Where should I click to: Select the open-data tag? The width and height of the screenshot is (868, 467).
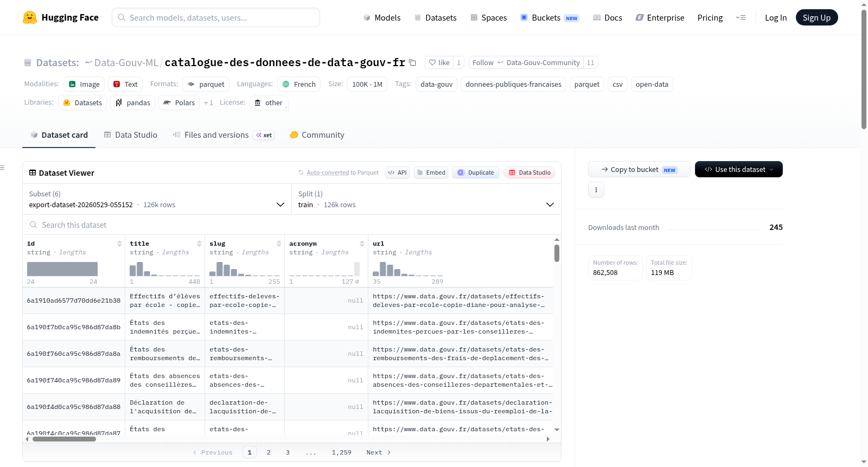(652, 84)
